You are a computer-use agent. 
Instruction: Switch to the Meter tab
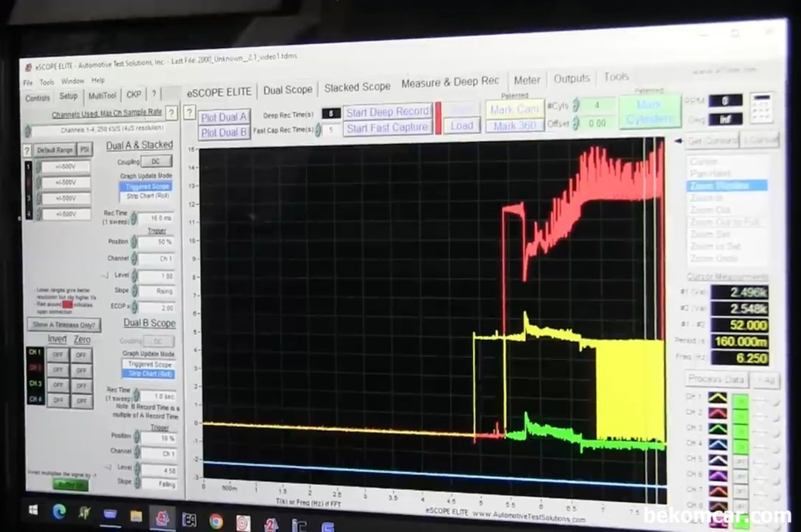(527, 80)
